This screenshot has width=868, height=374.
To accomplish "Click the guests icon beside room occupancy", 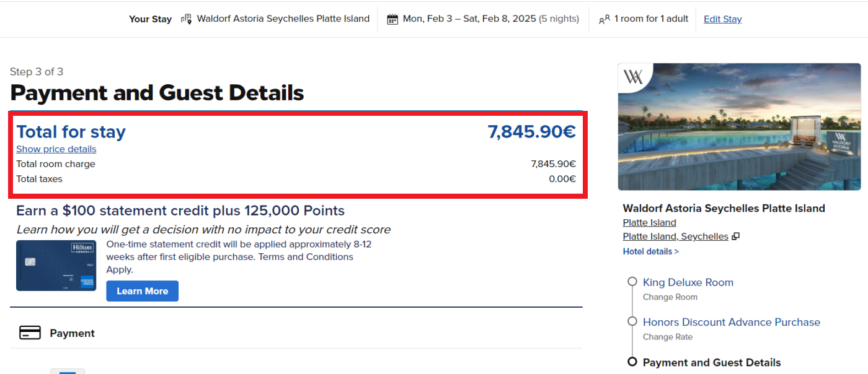I will tap(604, 20).
